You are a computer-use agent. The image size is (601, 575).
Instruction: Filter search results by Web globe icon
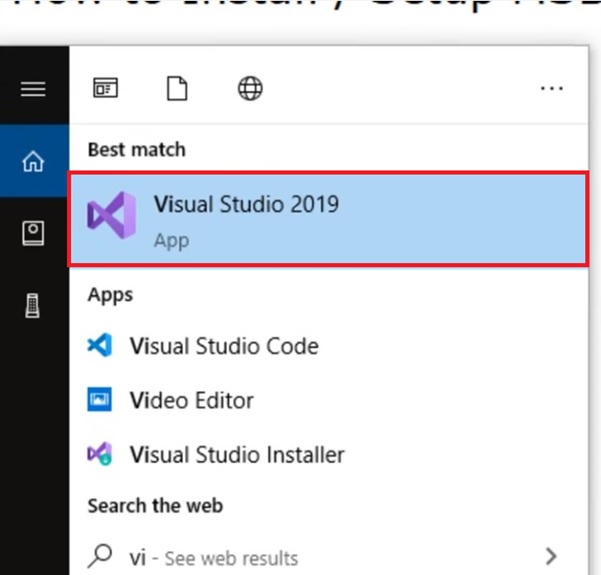[250, 89]
